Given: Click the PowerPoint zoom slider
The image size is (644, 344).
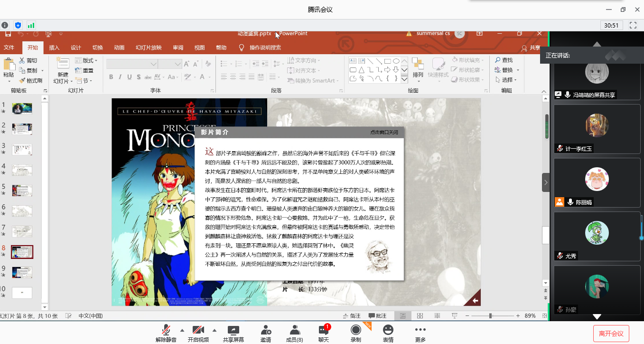Looking at the screenshot, I should tap(491, 316).
